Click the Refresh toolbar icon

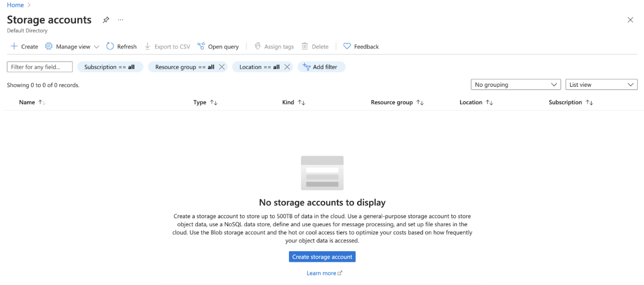coord(110,46)
